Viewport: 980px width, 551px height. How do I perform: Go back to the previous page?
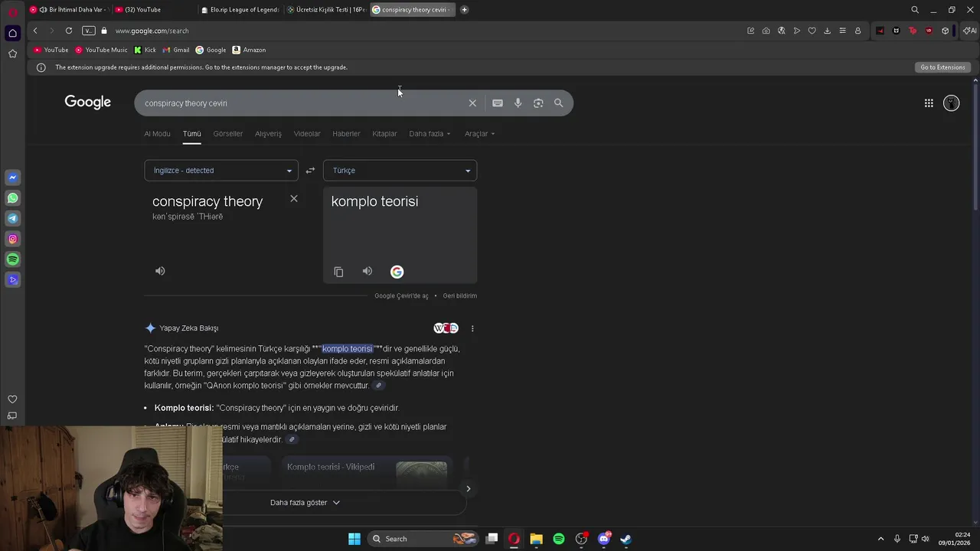(x=35, y=31)
